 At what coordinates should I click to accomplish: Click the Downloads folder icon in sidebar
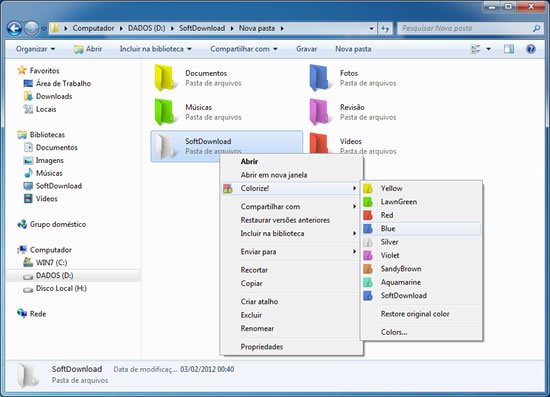point(28,96)
